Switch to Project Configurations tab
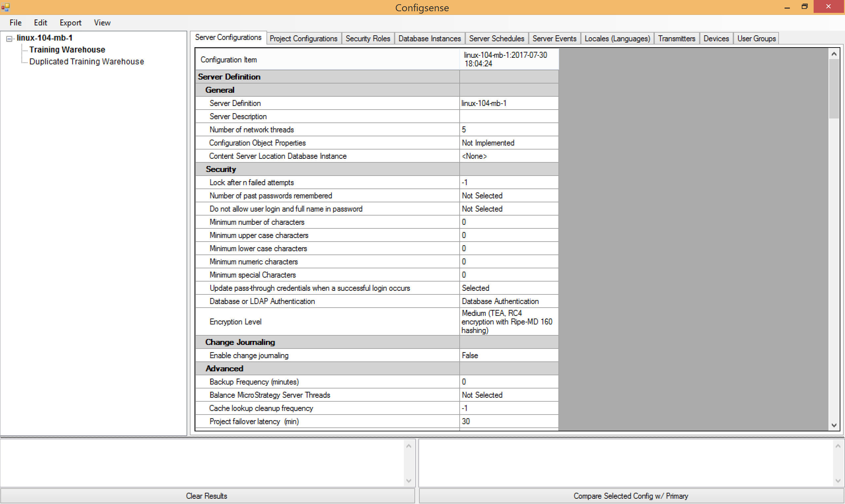Screen dimensions: 845x504 tap(303, 38)
